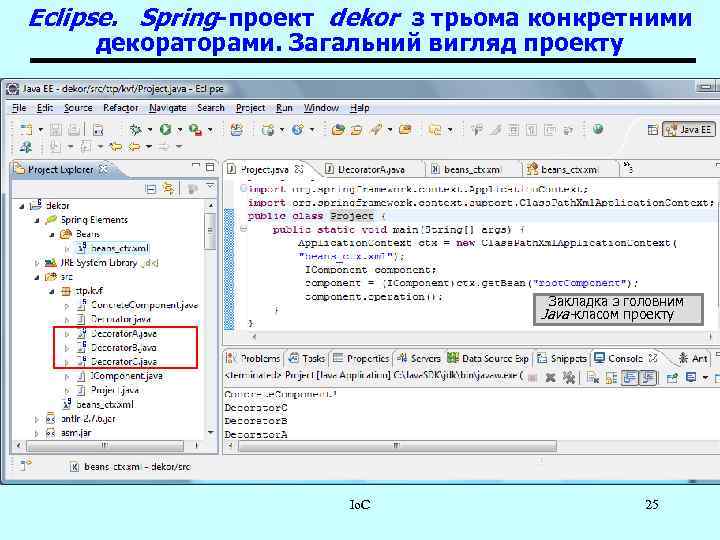720x540 pixels.
Task: Switch to the Servers tab
Action: (420, 358)
